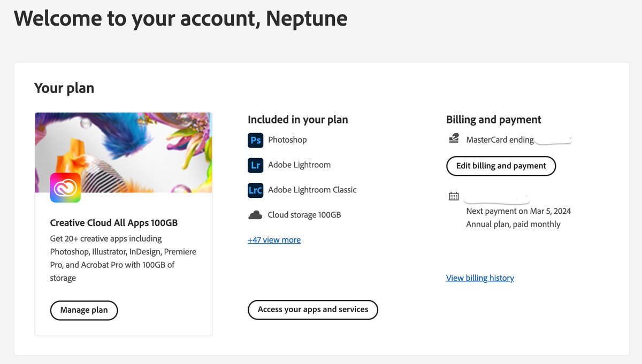Open the +47 view more link
Image resolution: width=642 pixels, height=364 pixels.
pos(274,240)
